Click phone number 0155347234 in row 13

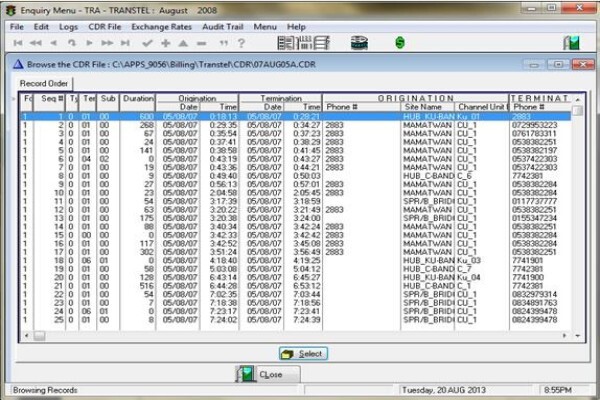pyautogui.click(x=534, y=218)
